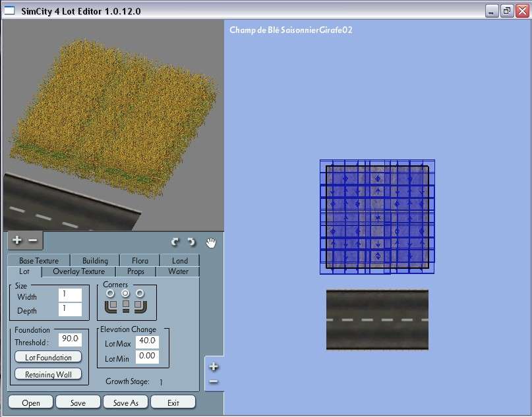Switch to the Water tab

click(x=178, y=271)
